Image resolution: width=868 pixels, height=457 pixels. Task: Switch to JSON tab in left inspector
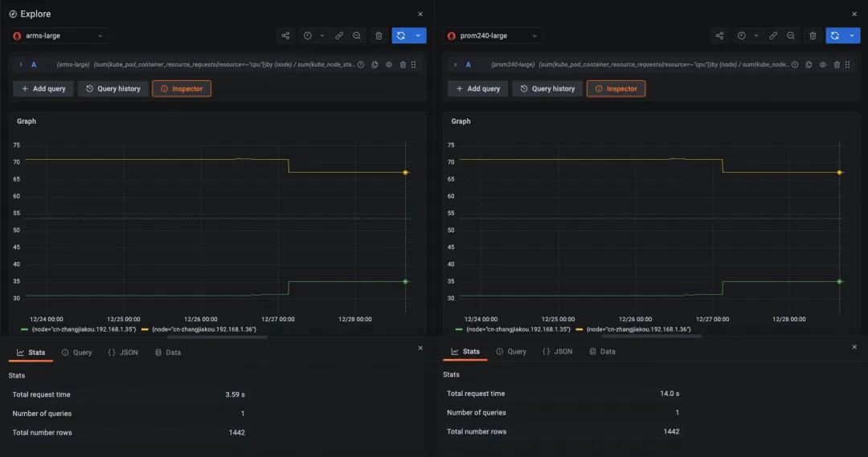[123, 353]
